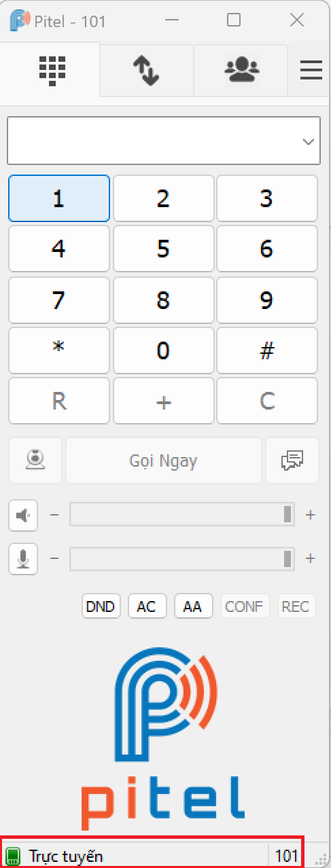Click account 101 in status bar

287,856
